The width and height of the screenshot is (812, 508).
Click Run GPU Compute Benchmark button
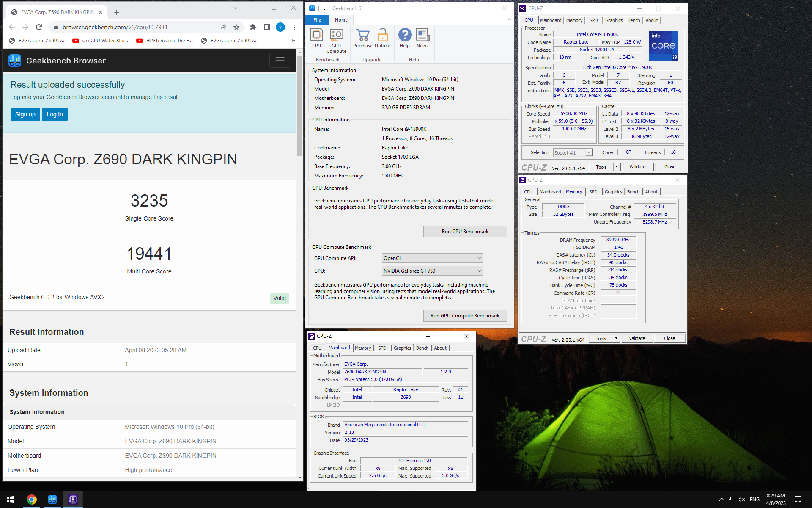[x=465, y=316]
